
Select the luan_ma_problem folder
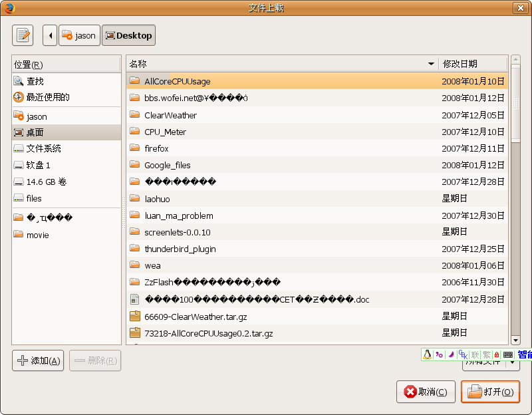click(x=317, y=215)
